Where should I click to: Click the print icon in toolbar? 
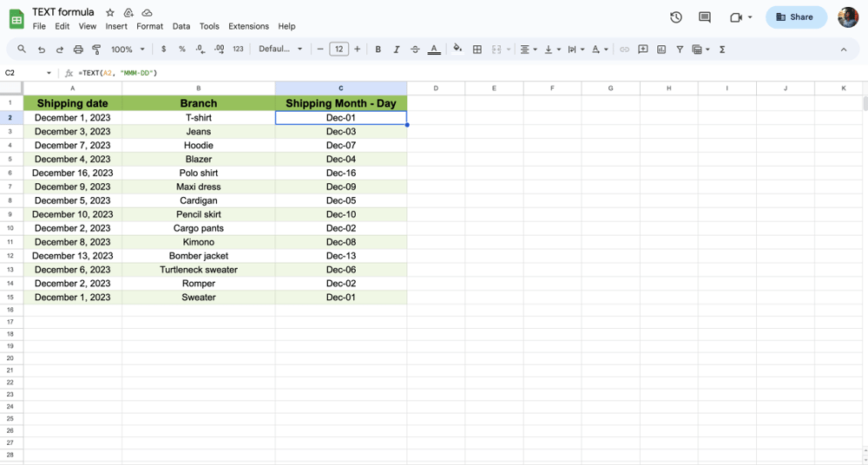pyautogui.click(x=78, y=49)
